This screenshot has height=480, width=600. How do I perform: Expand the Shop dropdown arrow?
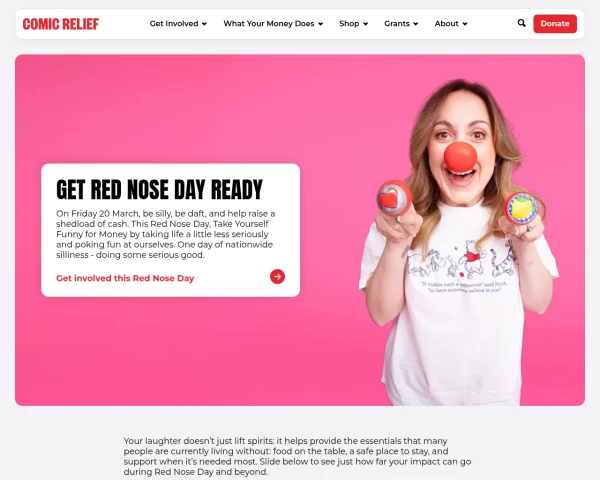[365, 24]
